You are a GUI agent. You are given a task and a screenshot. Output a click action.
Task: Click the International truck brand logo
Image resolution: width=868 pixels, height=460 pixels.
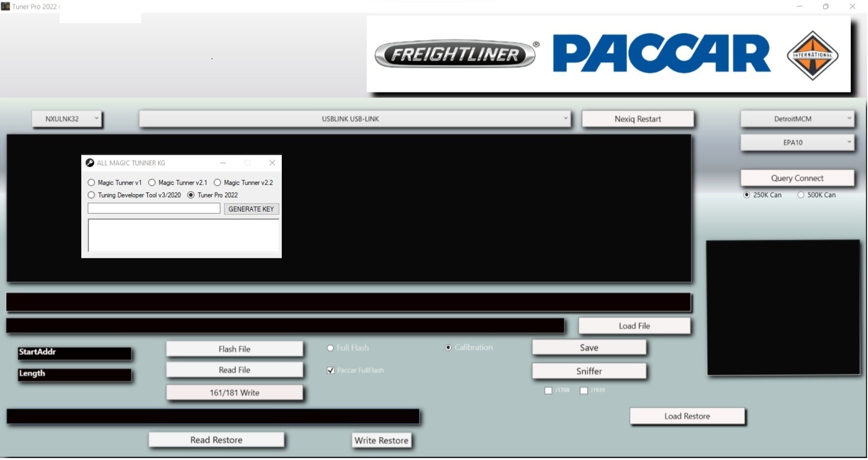812,56
